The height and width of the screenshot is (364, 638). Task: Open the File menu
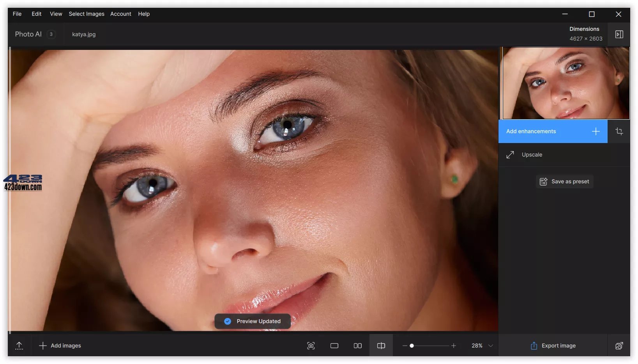click(x=17, y=14)
